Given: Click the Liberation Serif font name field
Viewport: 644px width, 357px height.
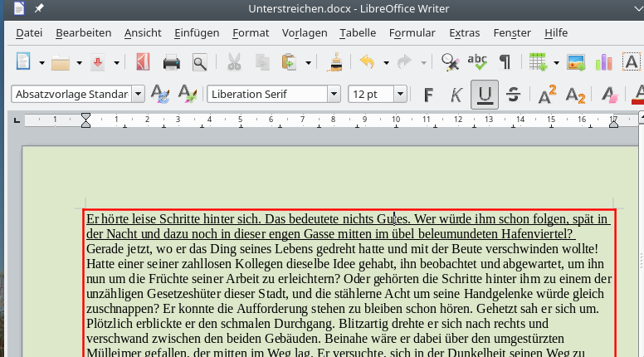Looking at the screenshot, I should 267,94.
